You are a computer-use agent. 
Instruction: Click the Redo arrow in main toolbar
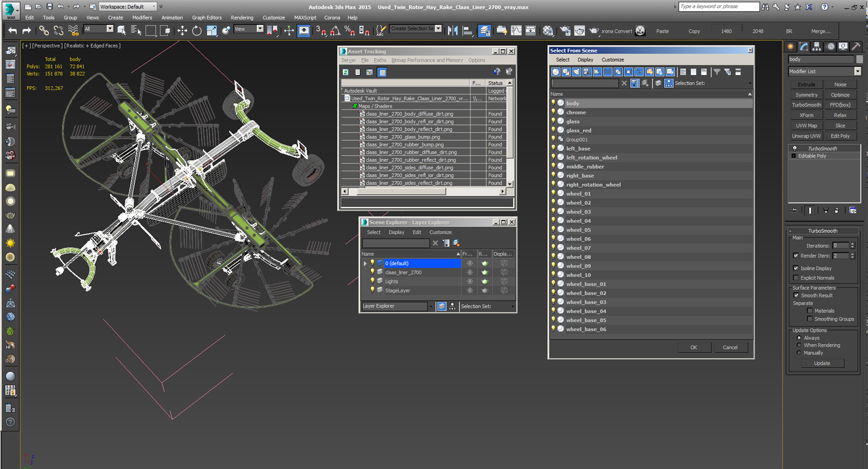26,30
